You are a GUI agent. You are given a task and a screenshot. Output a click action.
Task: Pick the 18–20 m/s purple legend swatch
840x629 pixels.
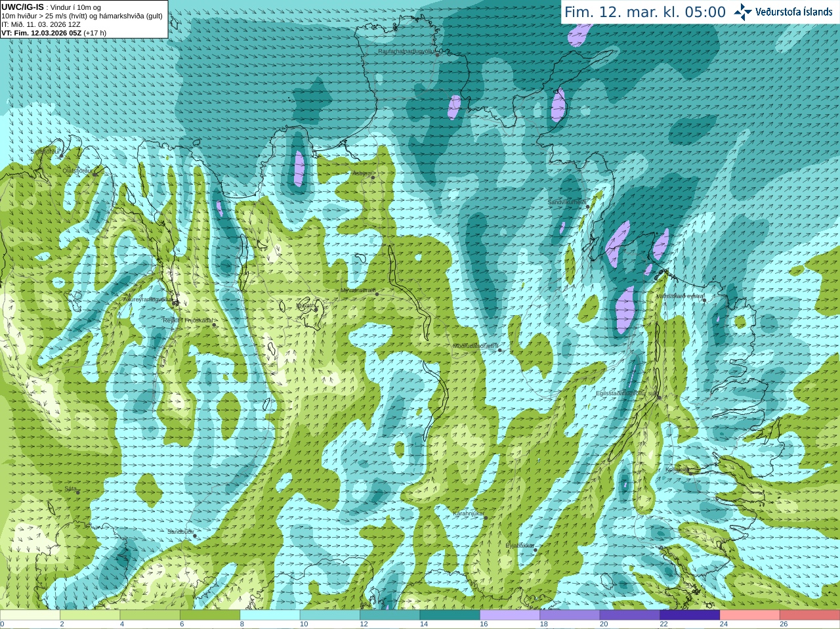[570, 615]
